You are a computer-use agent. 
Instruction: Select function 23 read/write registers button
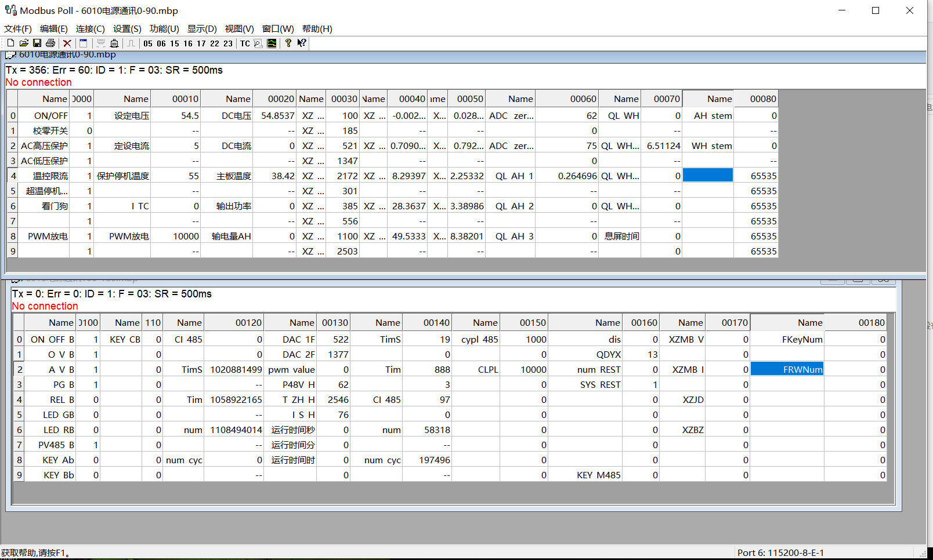(x=228, y=43)
